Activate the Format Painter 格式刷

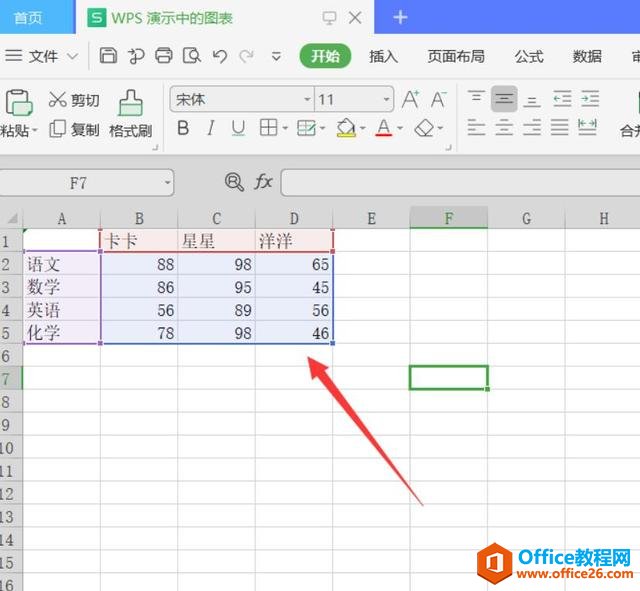coord(131,114)
